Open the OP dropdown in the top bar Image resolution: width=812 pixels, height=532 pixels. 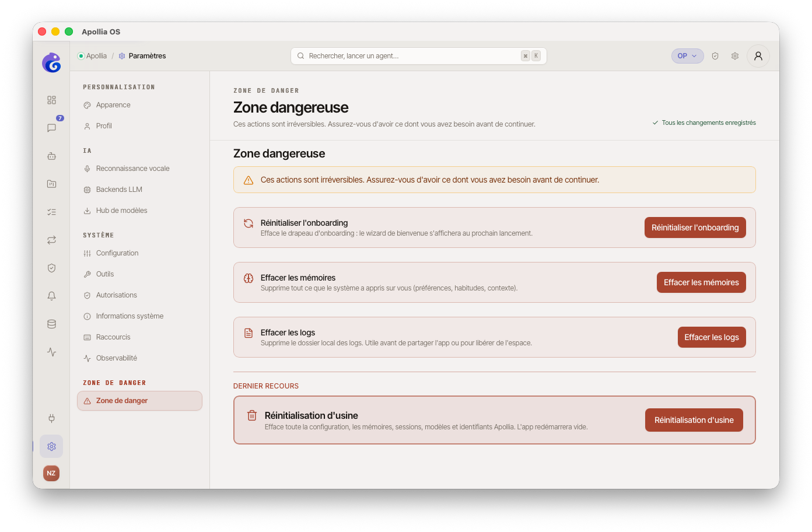pos(687,56)
